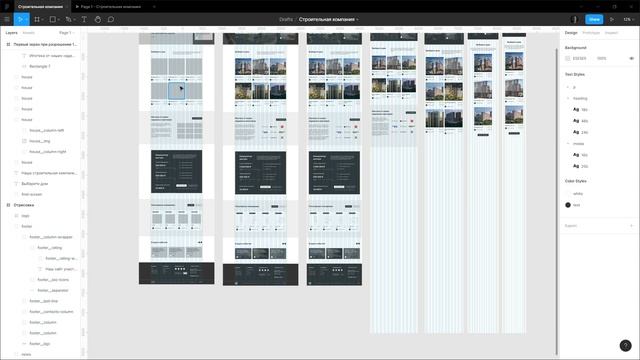Close the Page 1 preview tab

tap(154, 7)
